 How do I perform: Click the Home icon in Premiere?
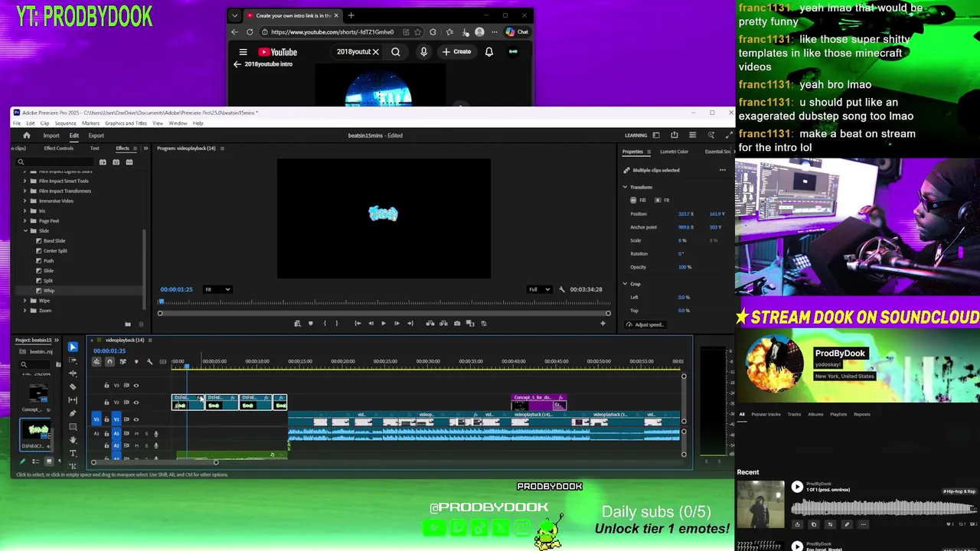click(x=27, y=135)
